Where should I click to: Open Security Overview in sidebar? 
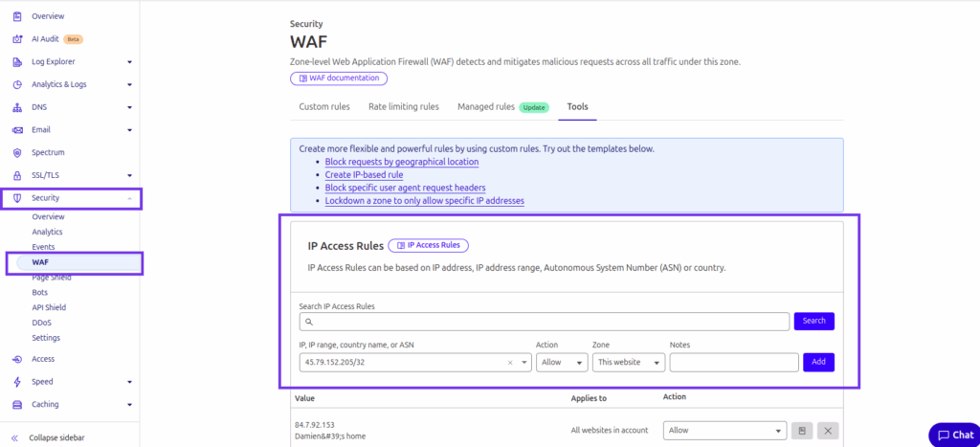point(48,217)
